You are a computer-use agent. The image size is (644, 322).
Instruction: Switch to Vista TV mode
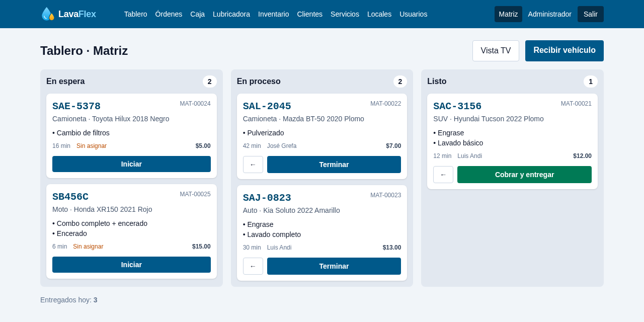click(x=496, y=51)
